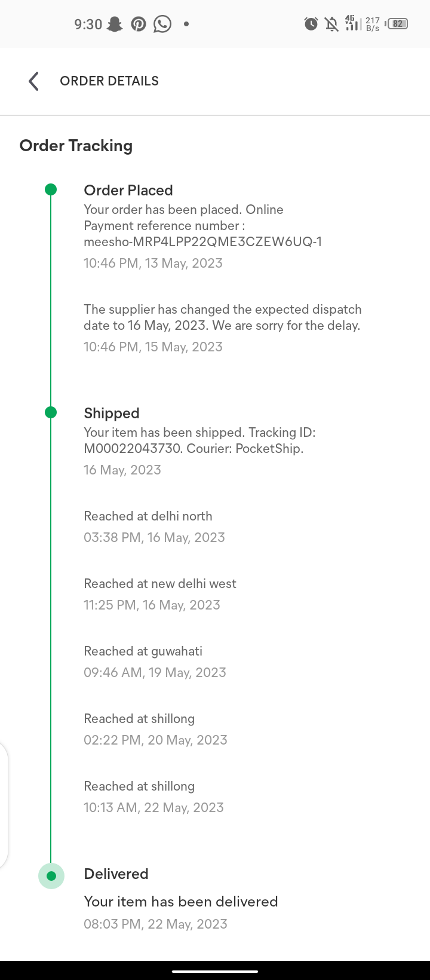Tap the payment reference number meesho-MRP4LPP22QME3CZEW6UQ-1
430x980 pixels.
[202, 241]
